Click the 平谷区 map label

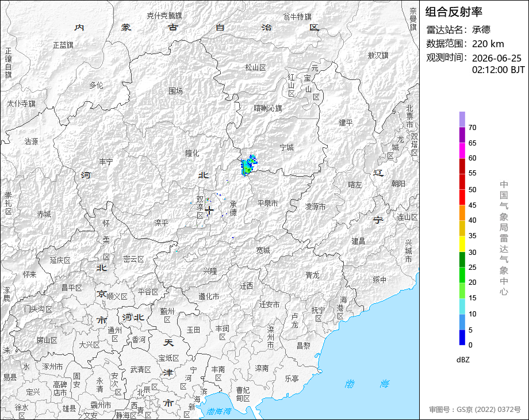[148, 292]
